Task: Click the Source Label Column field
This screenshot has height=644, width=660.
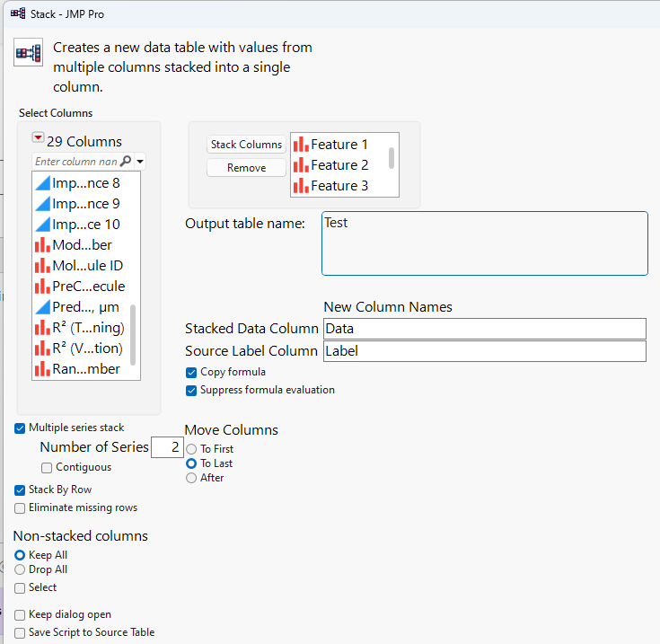Action: tap(485, 351)
